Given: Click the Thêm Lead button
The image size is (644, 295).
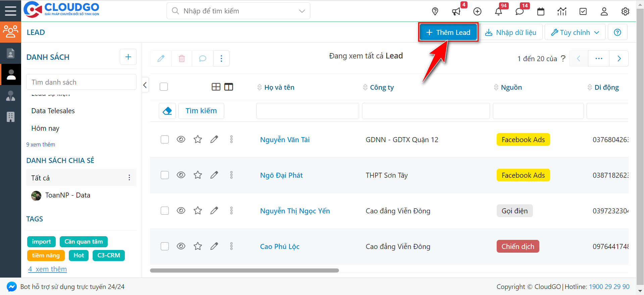Looking at the screenshot, I should (448, 32).
